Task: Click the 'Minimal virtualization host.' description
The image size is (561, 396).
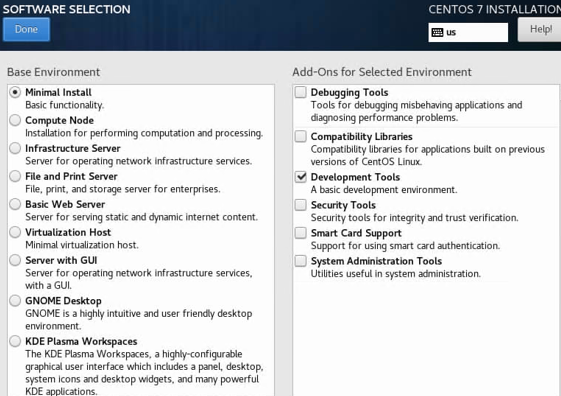Action: click(x=82, y=245)
